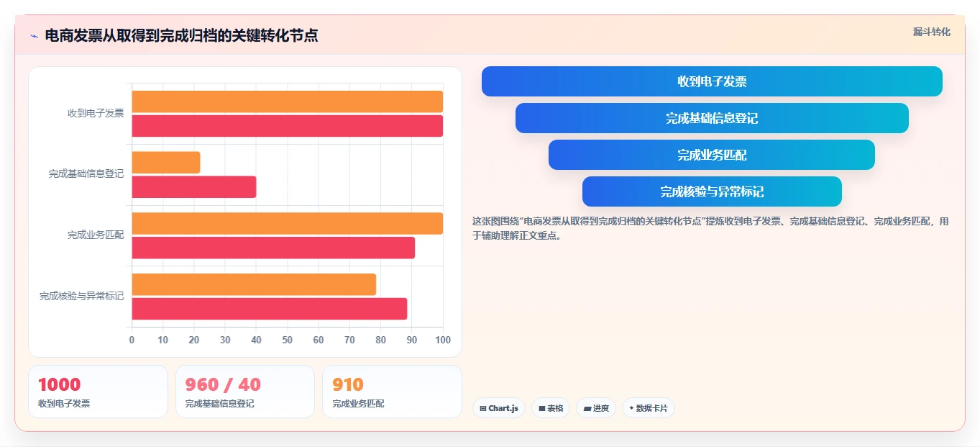980x447 pixels.
Task: Click the Chart.js tag chip
Action: pos(499,408)
